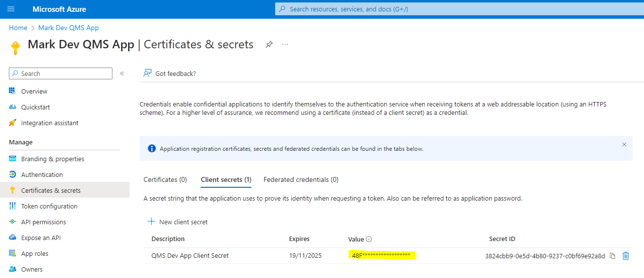Click the Quickstart cloud icon

coord(12,107)
